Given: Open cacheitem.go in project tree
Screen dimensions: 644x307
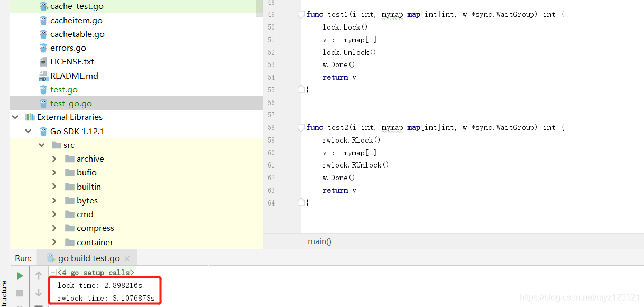Looking at the screenshot, I should pyautogui.click(x=76, y=20).
